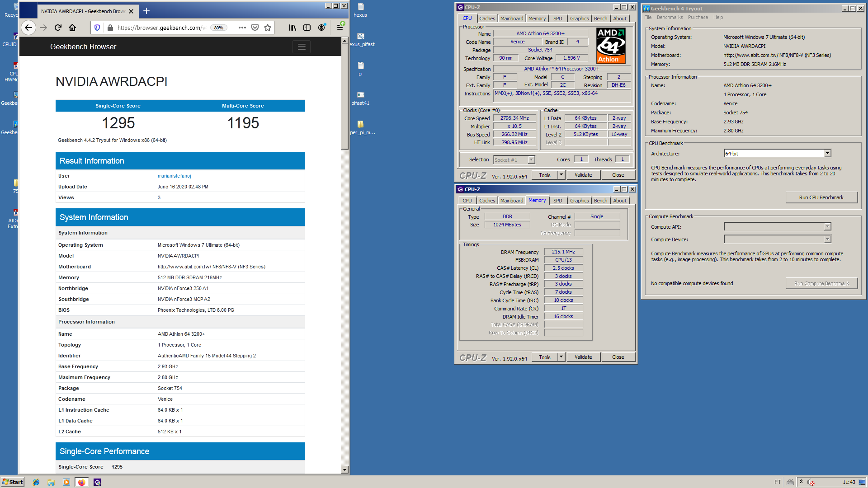Viewport: 868px width, 488px height.
Task: Switch to Mainboard tab in top CPU-Z
Action: pyautogui.click(x=512, y=19)
